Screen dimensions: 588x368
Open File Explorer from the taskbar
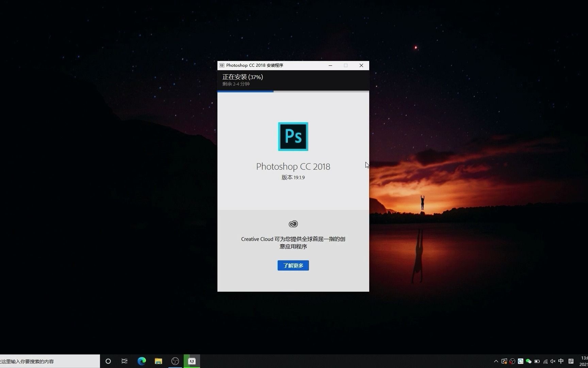158,361
